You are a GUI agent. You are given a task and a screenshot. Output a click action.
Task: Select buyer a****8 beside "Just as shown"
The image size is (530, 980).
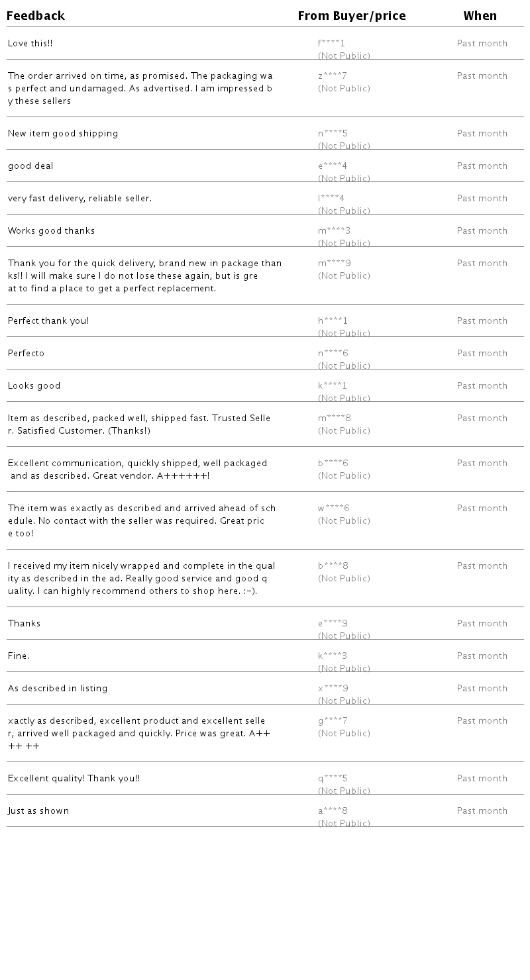tap(333, 811)
